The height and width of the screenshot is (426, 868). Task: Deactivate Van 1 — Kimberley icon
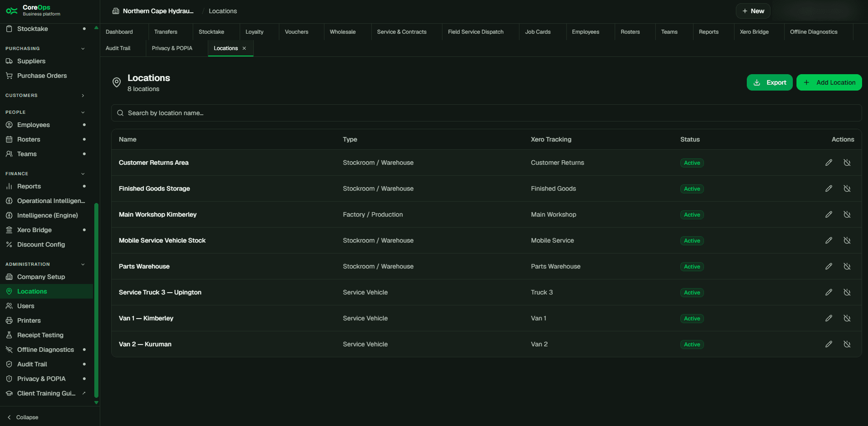pyautogui.click(x=847, y=318)
